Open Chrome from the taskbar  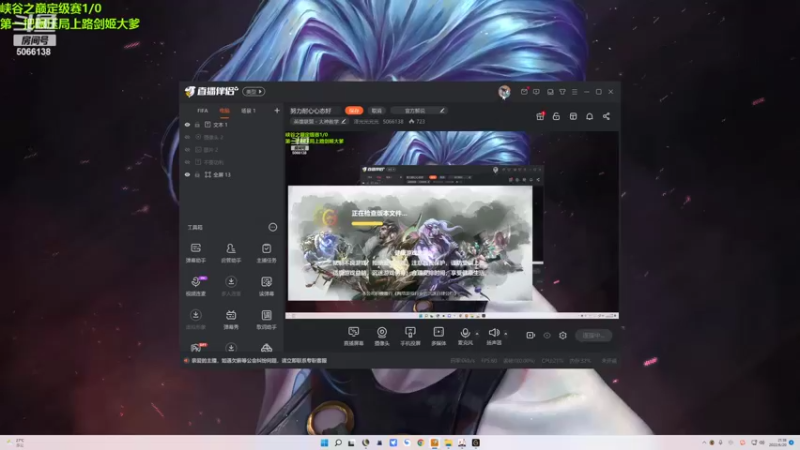tap(420, 442)
